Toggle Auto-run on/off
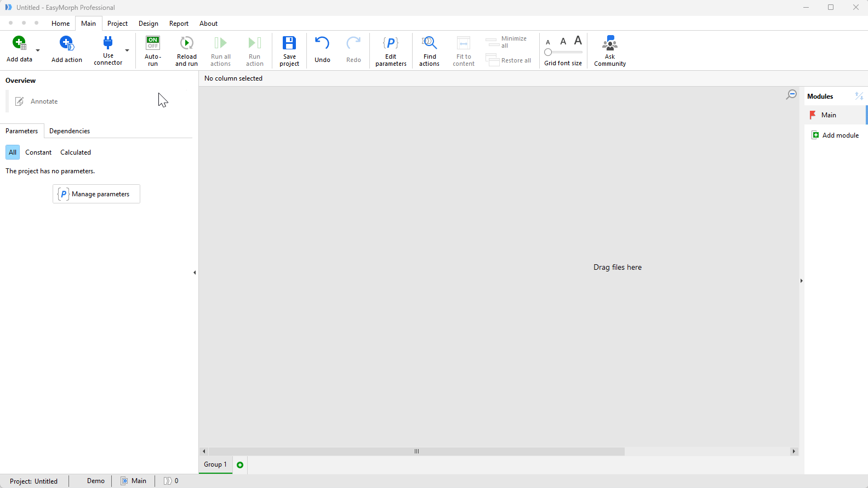Viewport: 868px width, 488px height. pyautogui.click(x=153, y=50)
